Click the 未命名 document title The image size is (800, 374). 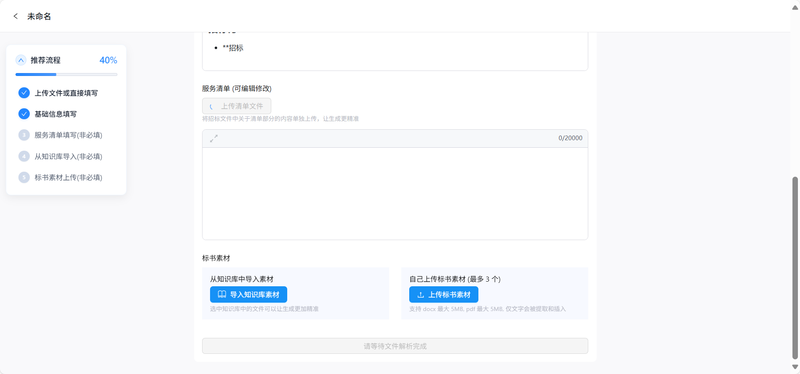[39, 16]
